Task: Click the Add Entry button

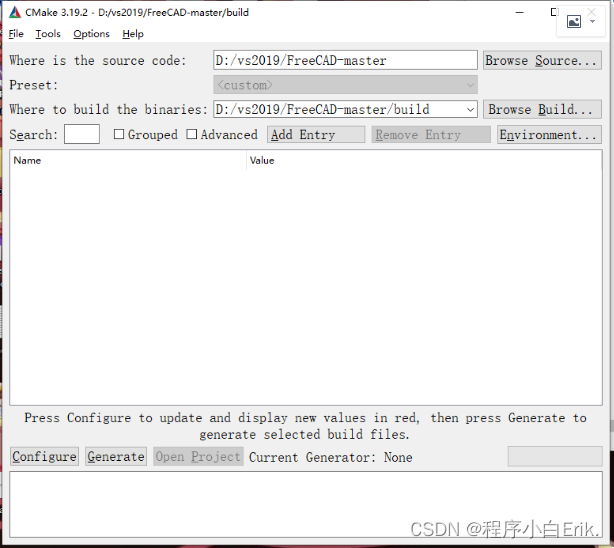Action: coord(316,135)
